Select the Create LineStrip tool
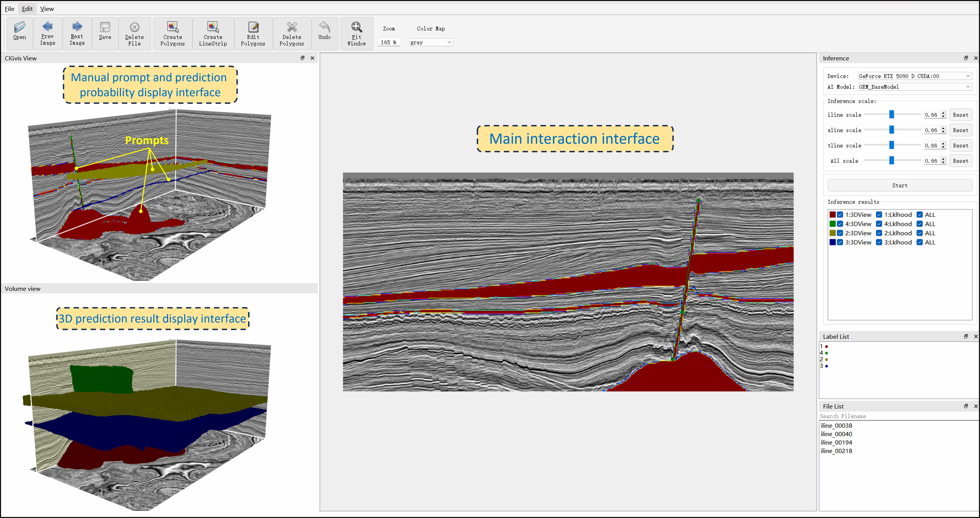 213,33
